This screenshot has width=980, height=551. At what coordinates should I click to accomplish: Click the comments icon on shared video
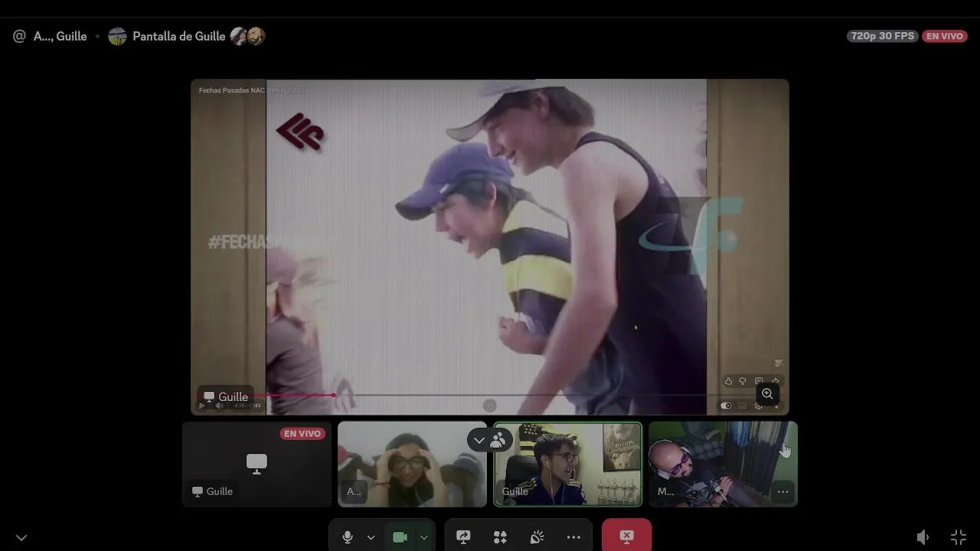click(759, 381)
